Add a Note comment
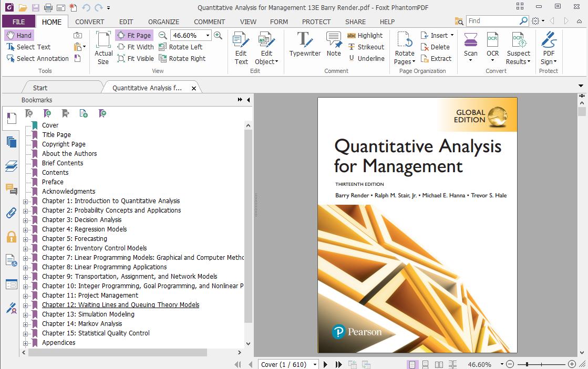This screenshot has height=369, width=588. (x=334, y=44)
